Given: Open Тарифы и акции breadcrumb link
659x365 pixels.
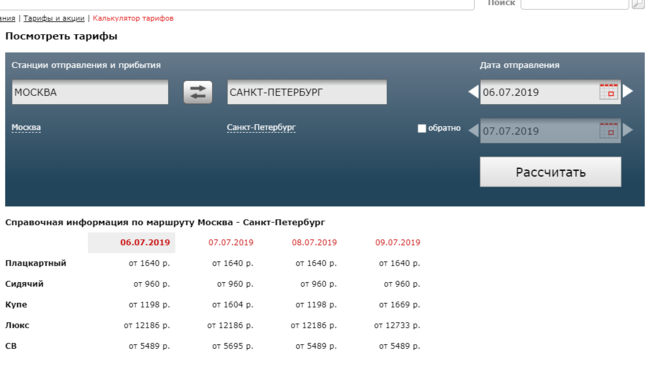Looking at the screenshot, I should point(54,18).
